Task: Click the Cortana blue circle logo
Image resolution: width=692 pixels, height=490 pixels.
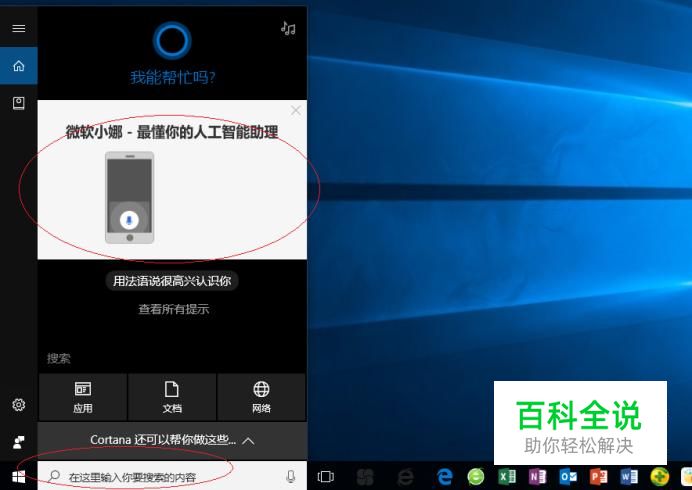Action: [172, 41]
